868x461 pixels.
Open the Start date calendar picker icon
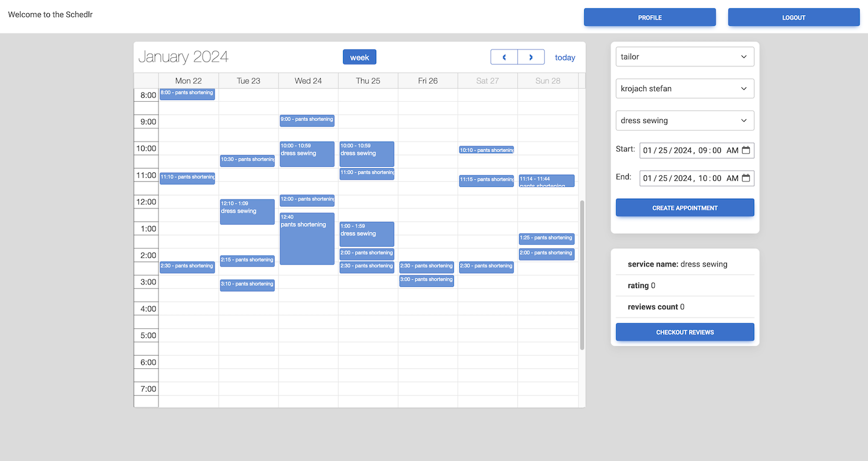746,150
